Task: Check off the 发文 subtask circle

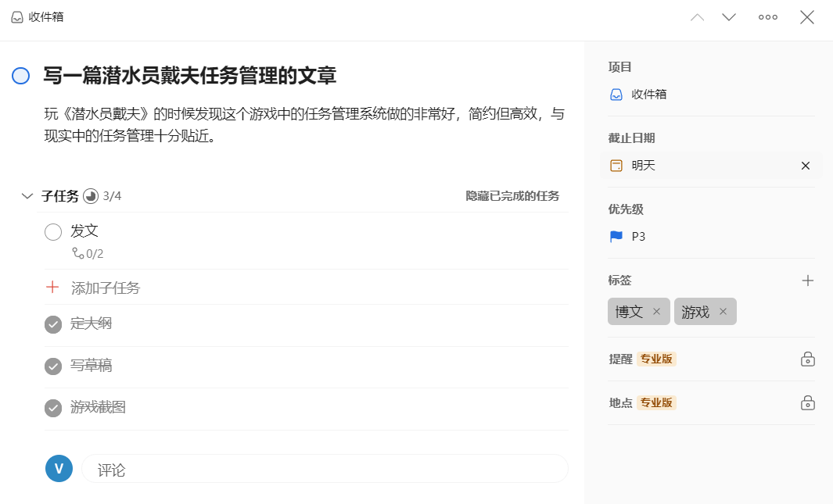Action: (53, 232)
